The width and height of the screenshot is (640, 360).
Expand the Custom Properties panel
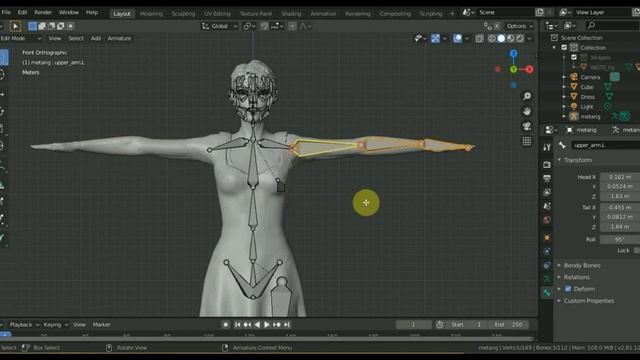coord(589,301)
